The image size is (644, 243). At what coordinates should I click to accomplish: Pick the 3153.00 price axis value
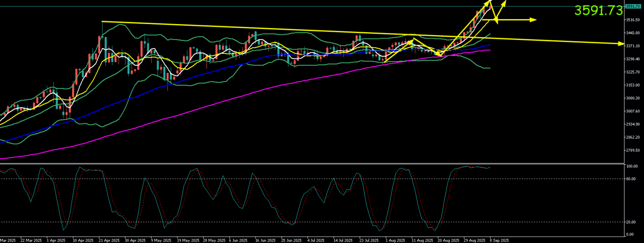click(632, 85)
